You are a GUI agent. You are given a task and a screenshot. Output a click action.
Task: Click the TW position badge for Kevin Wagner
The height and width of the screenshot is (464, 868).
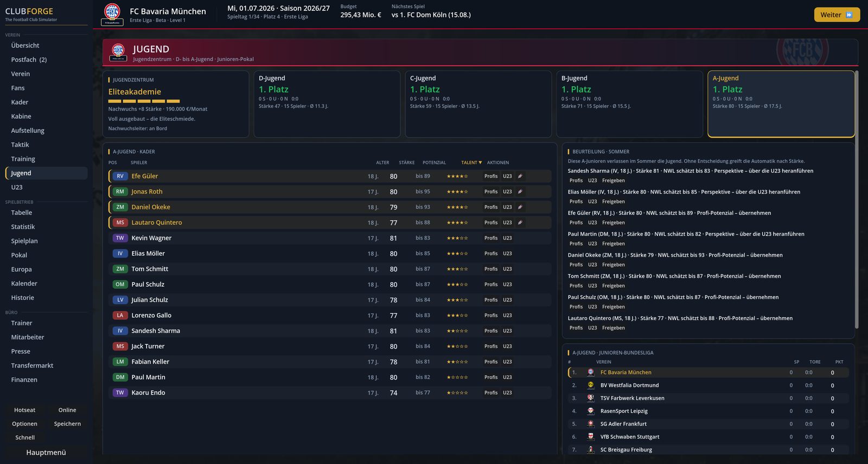coord(120,238)
